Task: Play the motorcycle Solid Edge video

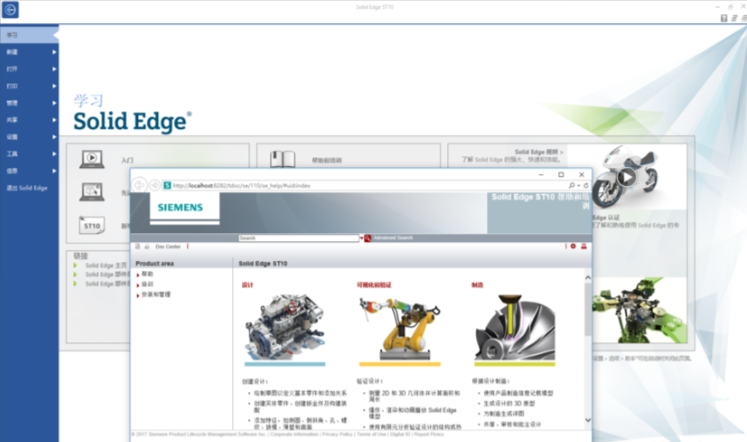Action: click(x=626, y=178)
